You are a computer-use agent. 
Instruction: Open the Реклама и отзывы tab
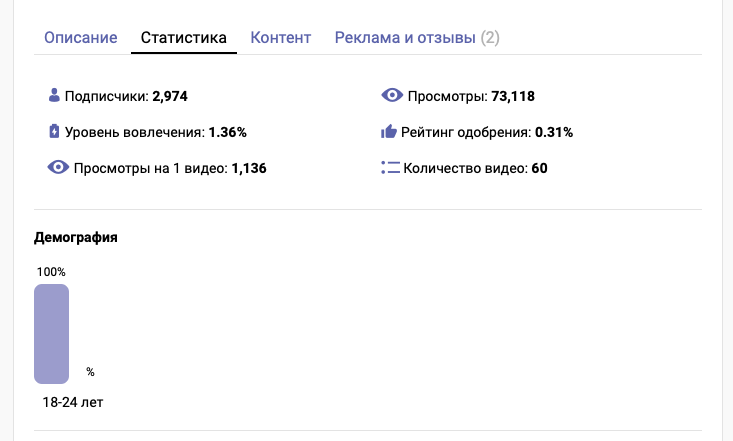coord(417,38)
